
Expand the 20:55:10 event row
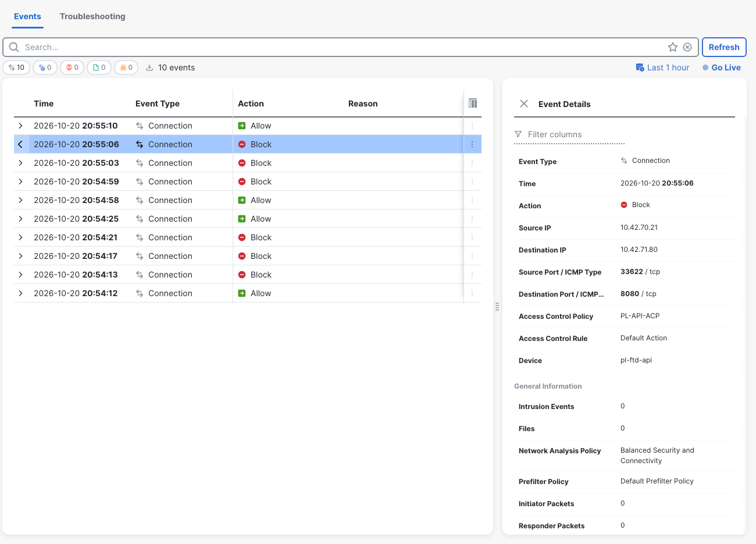click(x=20, y=126)
